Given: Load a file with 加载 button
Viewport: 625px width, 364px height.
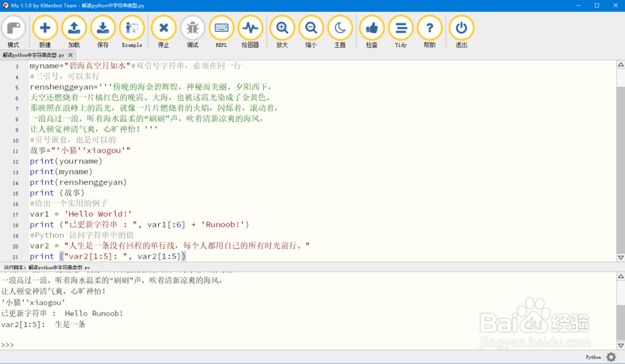Looking at the screenshot, I should tap(74, 32).
